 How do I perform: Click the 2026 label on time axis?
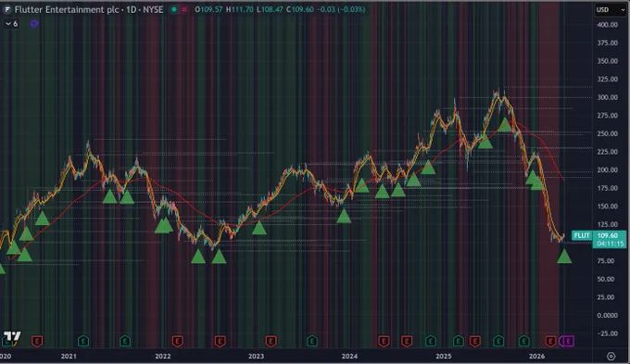[536, 356]
